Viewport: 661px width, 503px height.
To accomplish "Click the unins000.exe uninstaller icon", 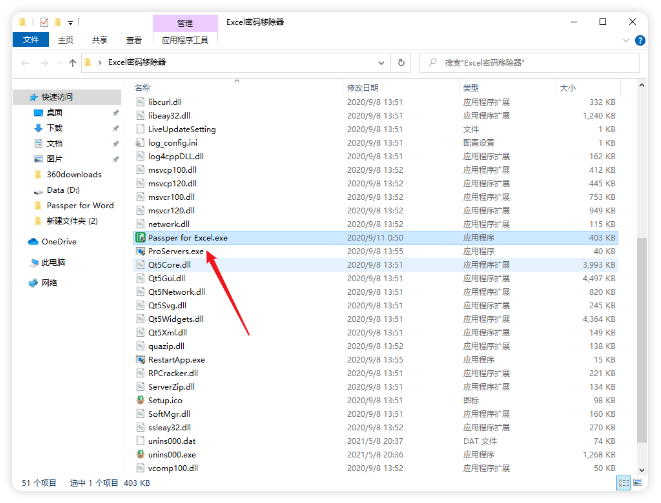I will (x=140, y=454).
